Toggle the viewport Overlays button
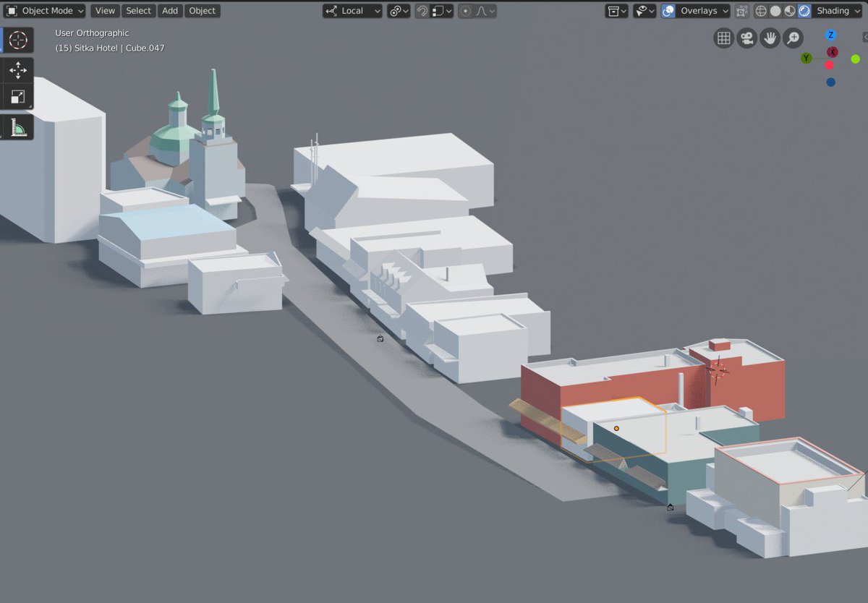This screenshot has width=868, height=603. (x=667, y=10)
